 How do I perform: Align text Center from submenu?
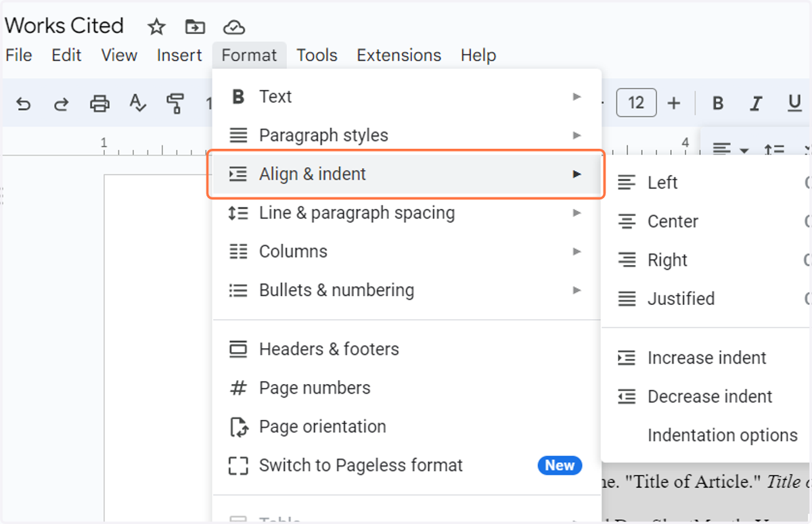tap(707, 221)
